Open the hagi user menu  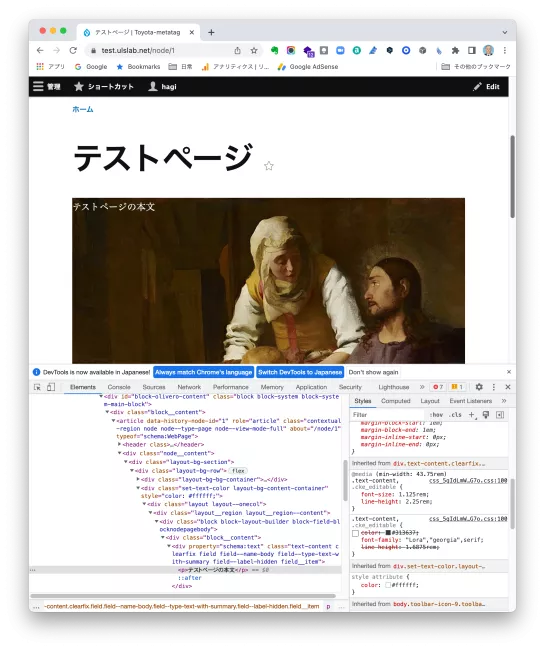click(x=162, y=87)
